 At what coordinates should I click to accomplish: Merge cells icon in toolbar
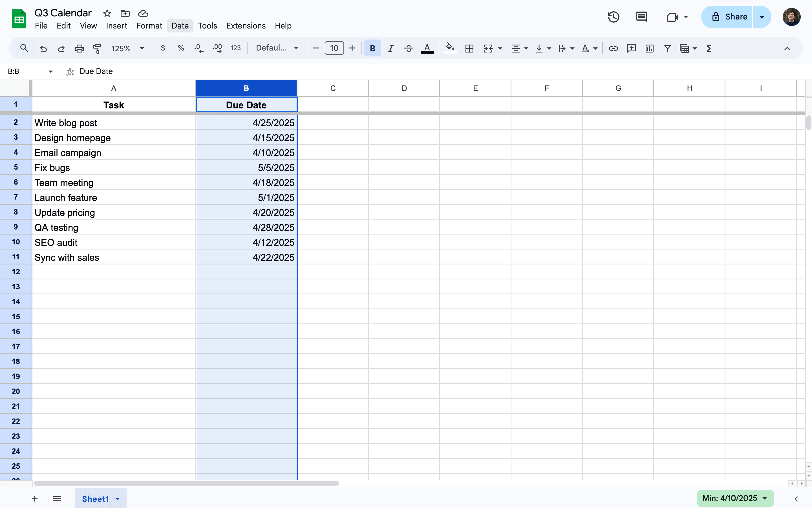[488, 49]
